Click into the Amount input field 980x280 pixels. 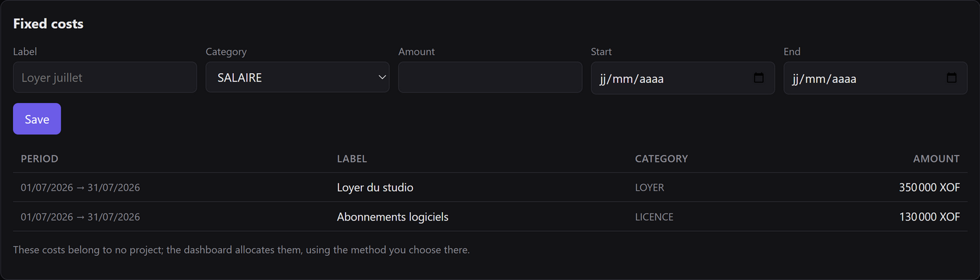pos(490,77)
